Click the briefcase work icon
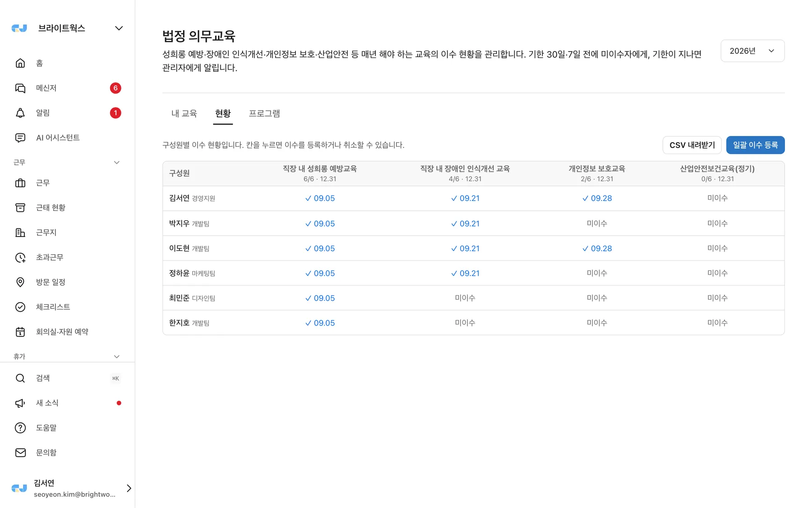Image resolution: width=812 pixels, height=508 pixels. point(20,183)
